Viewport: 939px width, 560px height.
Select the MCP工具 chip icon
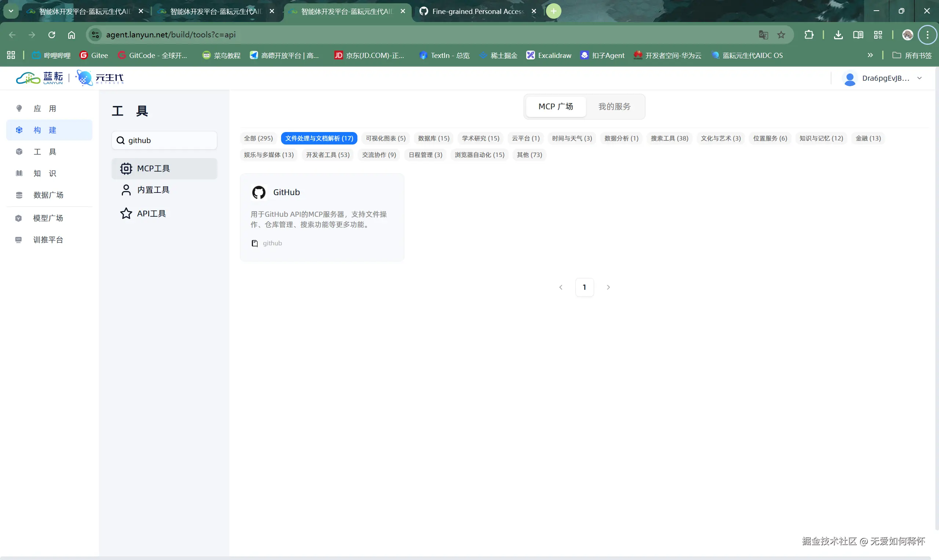coord(126,168)
